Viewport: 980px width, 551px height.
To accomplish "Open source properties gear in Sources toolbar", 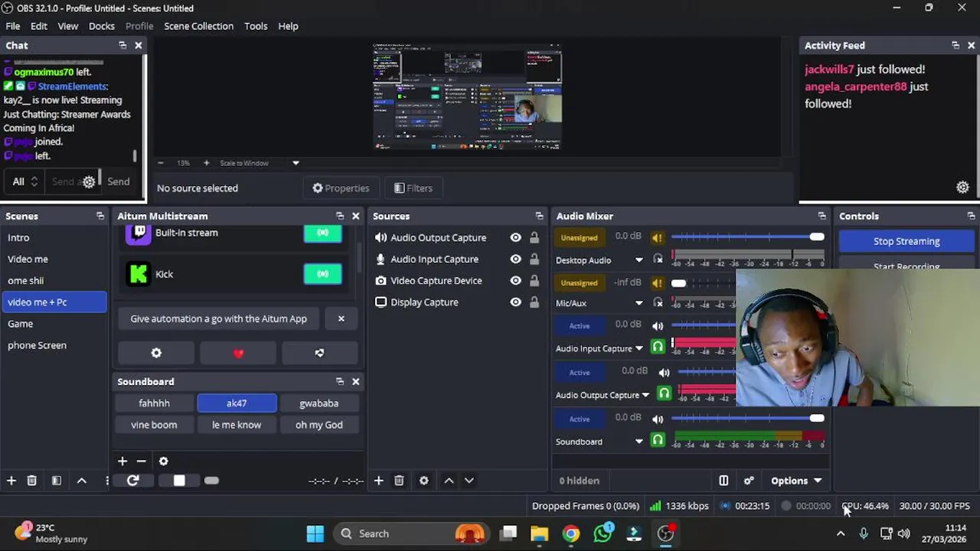I will click(424, 481).
